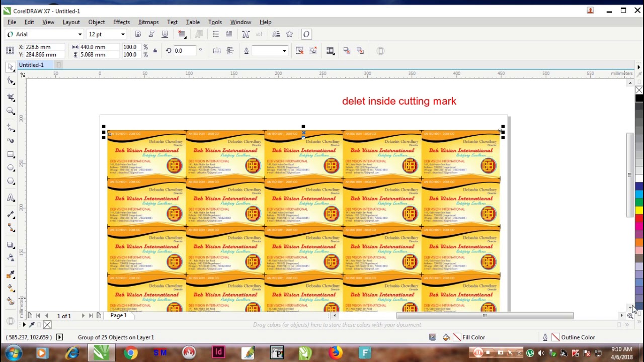This screenshot has height=362, width=644.
Task: Click the Ungroup all objects icon
Action: coord(313,51)
